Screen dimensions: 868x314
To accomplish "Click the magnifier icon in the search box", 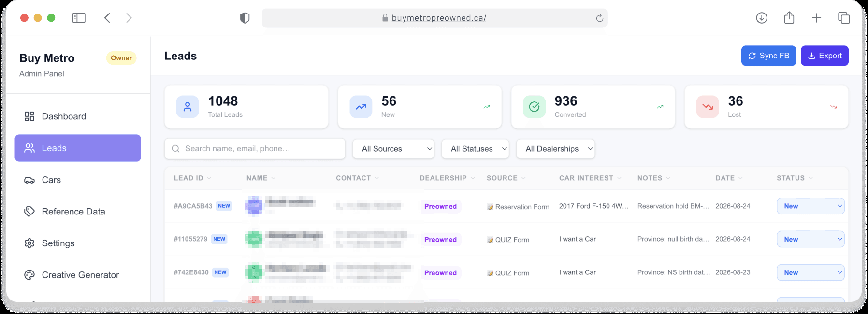I will tap(175, 149).
